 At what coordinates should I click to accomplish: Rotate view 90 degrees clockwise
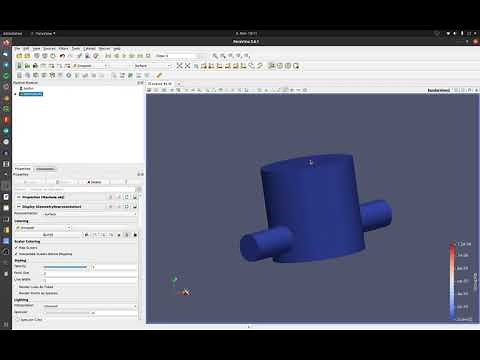tap(252, 66)
